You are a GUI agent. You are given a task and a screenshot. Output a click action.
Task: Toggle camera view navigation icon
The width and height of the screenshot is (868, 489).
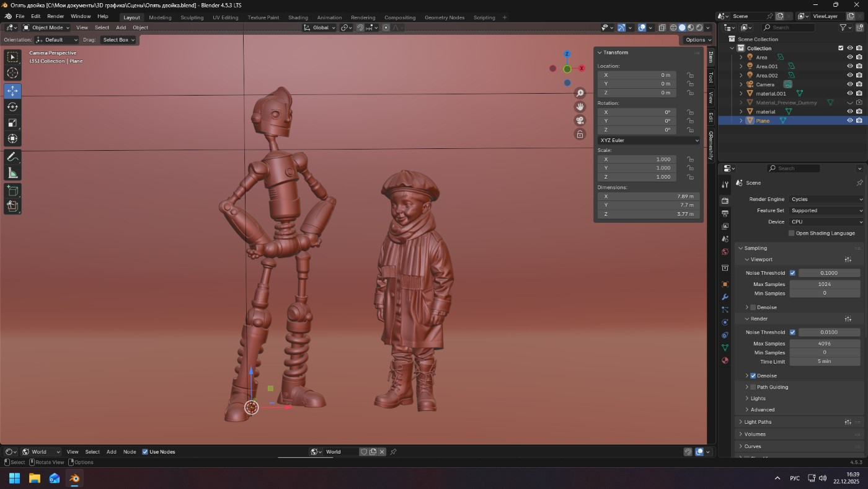(580, 120)
